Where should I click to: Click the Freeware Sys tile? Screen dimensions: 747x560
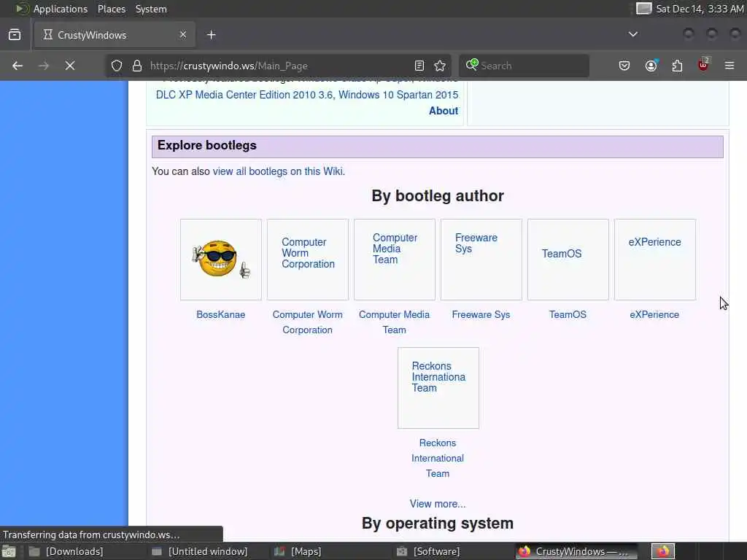(x=481, y=260)
